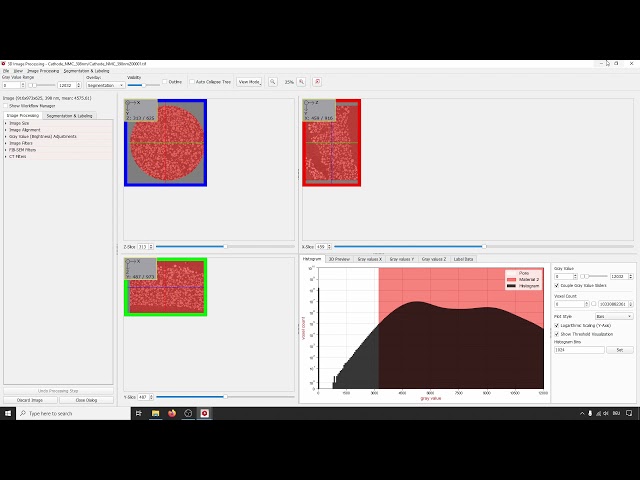Image resolution: width=640 pixels, height=480 pixels.
Task: Click the Gray Value Range maximum field
Action: coord(69,85)
